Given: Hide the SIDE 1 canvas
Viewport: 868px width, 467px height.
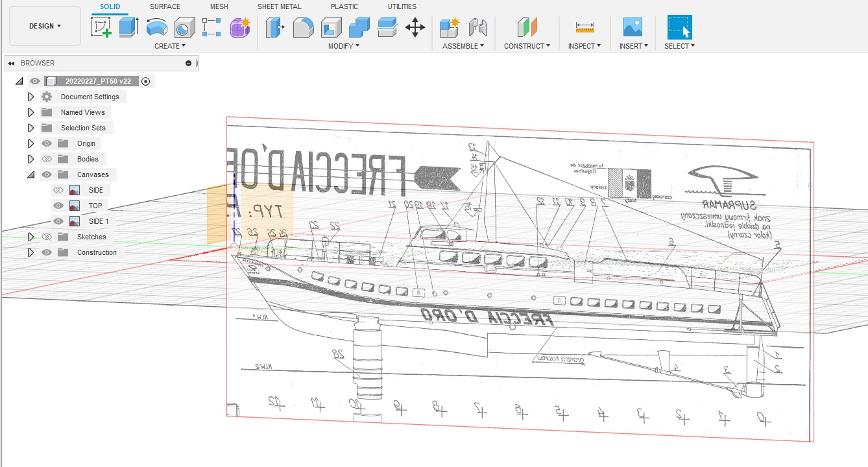Looking at the screenshot, I should coord(58,221).
